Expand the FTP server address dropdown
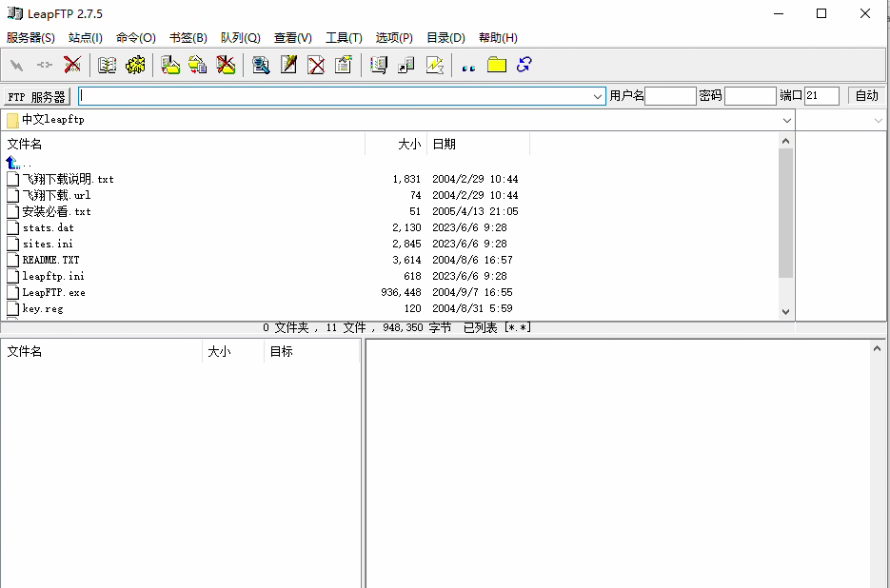Screen dimensions: 890x588 tap(598, 96)
